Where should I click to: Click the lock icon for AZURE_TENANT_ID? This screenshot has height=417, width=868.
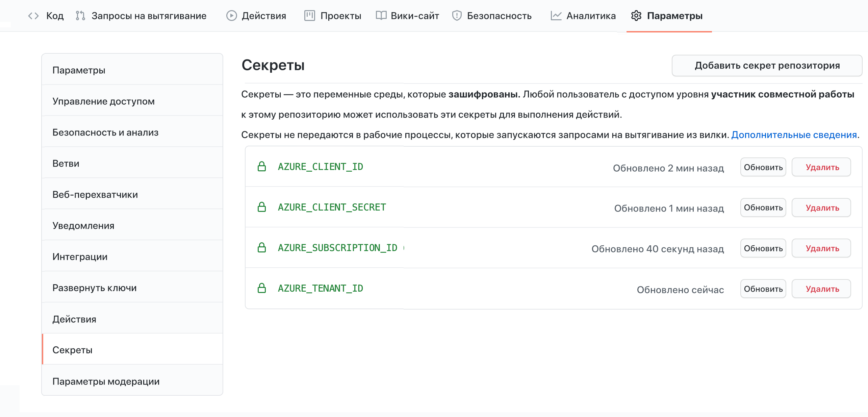(262, 288)
